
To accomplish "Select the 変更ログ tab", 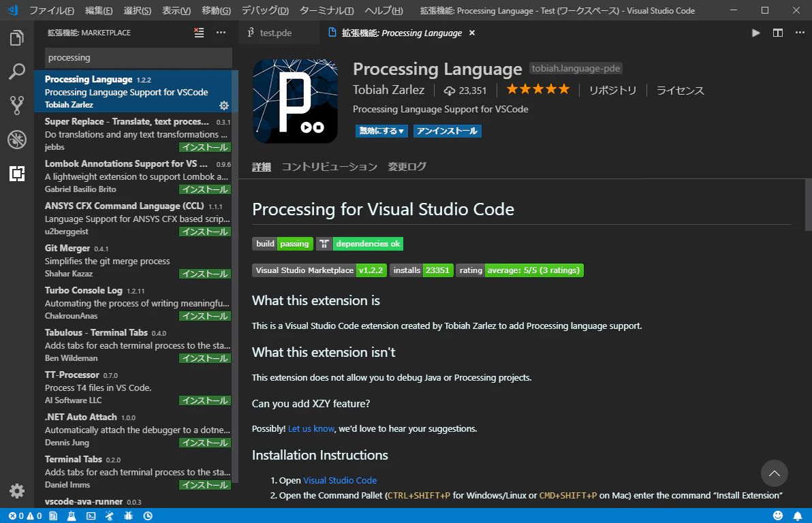I will (x=407, y=167).
